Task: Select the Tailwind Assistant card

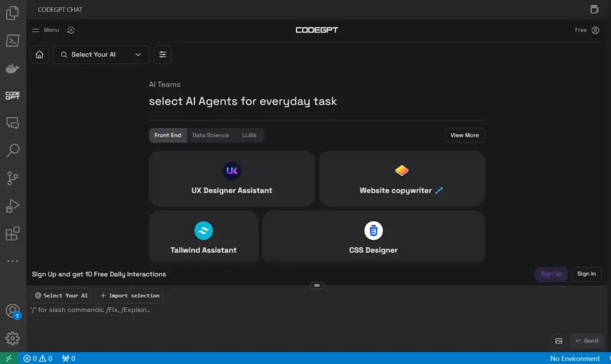Action: pos(203,236)
